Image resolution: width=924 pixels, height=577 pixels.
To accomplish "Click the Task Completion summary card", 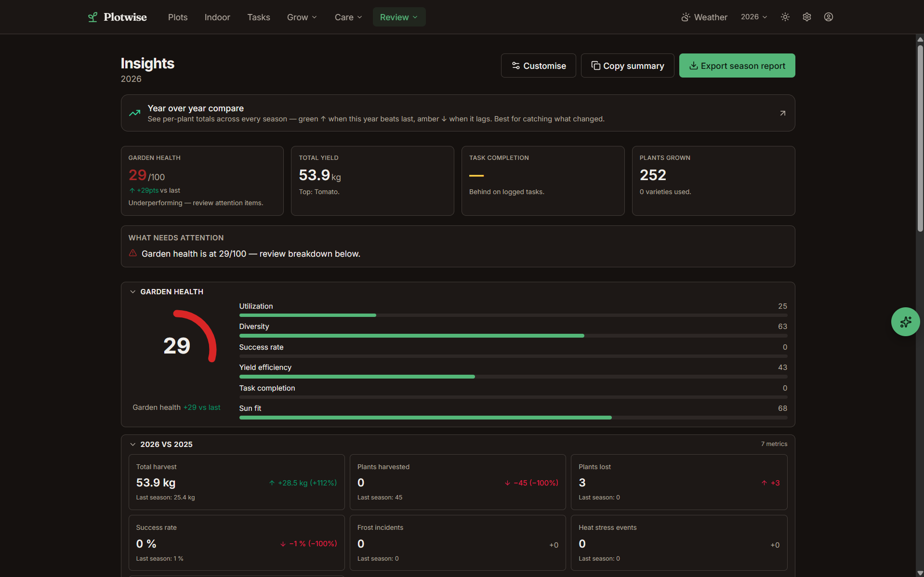I will pyautogui.click(x=543, y=181).
